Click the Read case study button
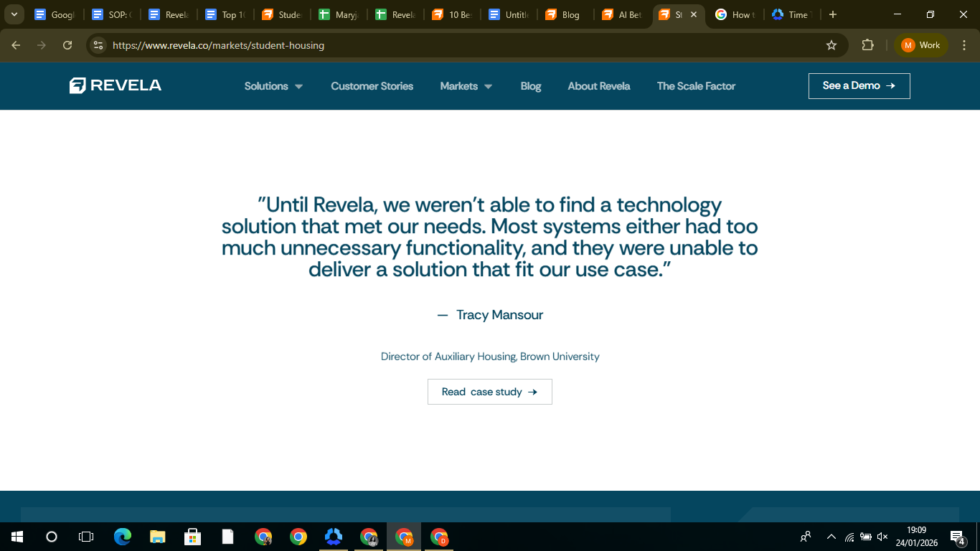The width and height of the screenshot is (980, 551). click(490, 392)
